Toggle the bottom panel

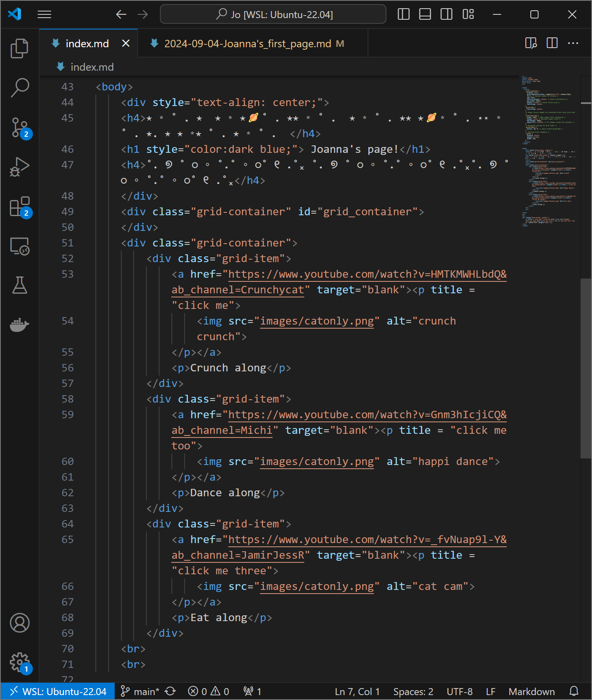425,14
